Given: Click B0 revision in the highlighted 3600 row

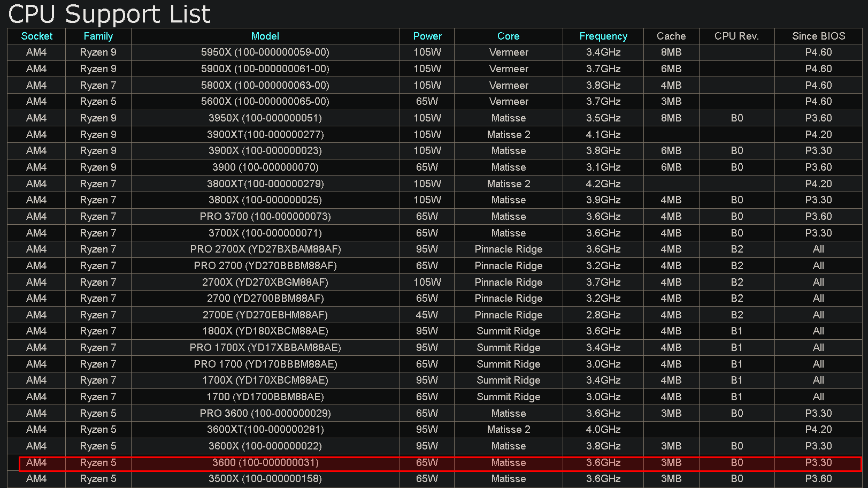Looking at the screenshot, I should [737, 463].
